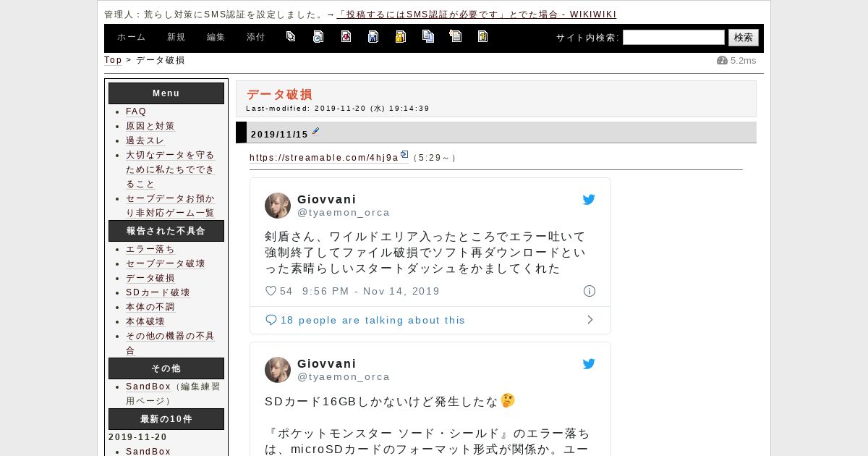Open SandBox link under その他

pos(148,387)
